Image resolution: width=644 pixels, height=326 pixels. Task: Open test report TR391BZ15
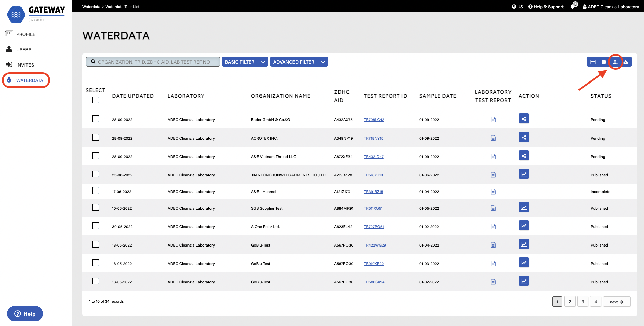[373, 192]
